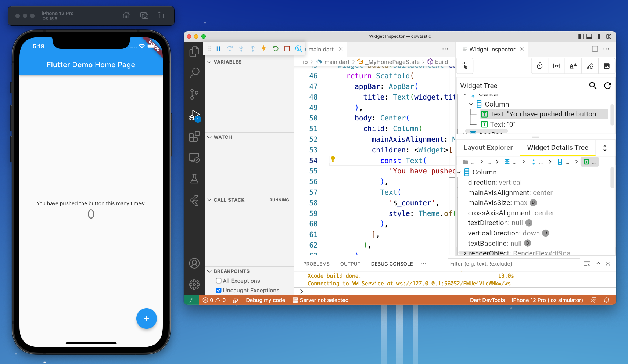
Task: Open the Source Control view
Action: coord(194,94)
